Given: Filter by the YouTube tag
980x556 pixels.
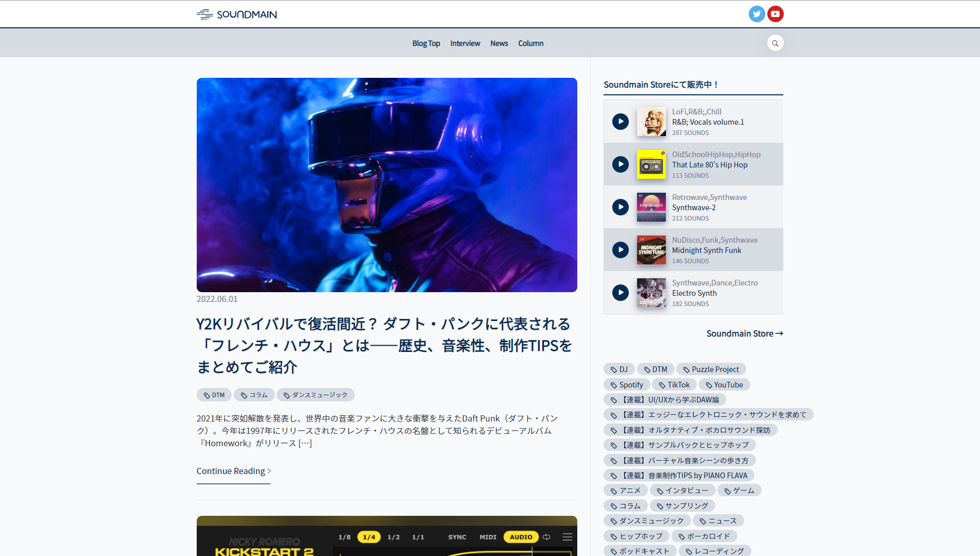Looking at the screenshot, I should (x=725, y=384).
